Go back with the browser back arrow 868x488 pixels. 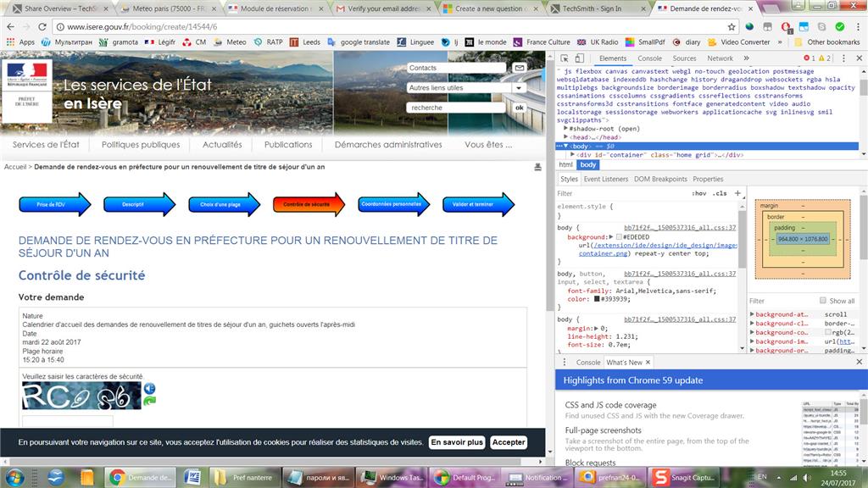(x=10, y=26)
